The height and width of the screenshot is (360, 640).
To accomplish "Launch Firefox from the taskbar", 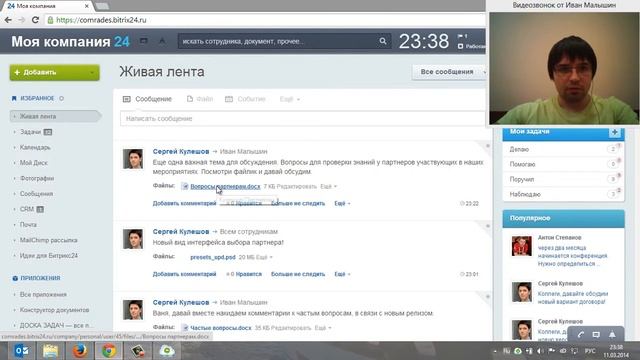I will [80, 351].
